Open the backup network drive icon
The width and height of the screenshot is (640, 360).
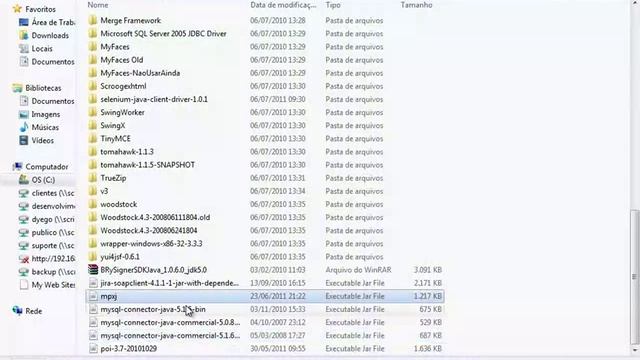click(24, 271)
